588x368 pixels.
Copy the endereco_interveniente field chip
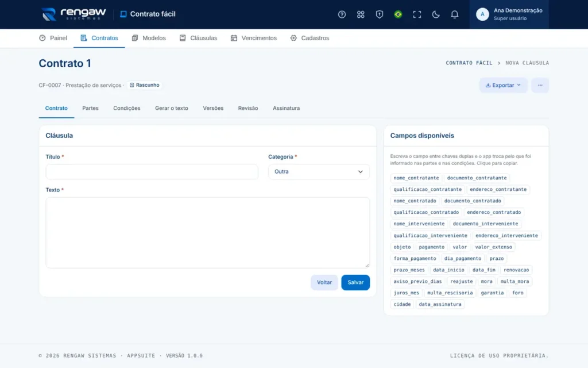[x=506, y=235]
